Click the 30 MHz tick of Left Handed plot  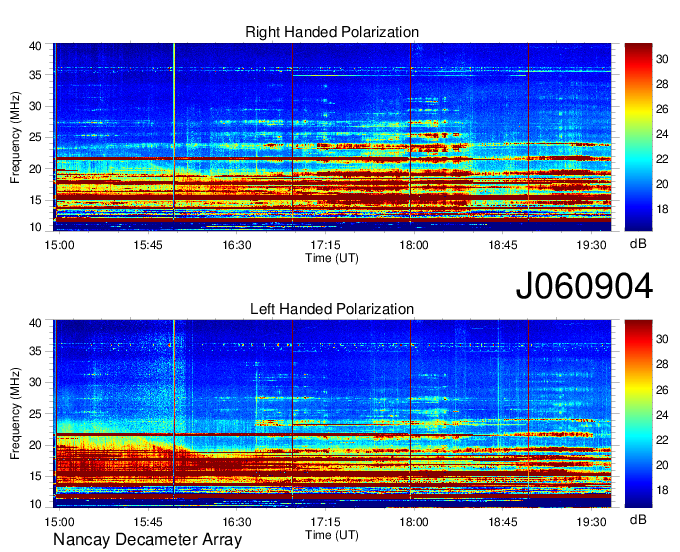coord(36,382)
